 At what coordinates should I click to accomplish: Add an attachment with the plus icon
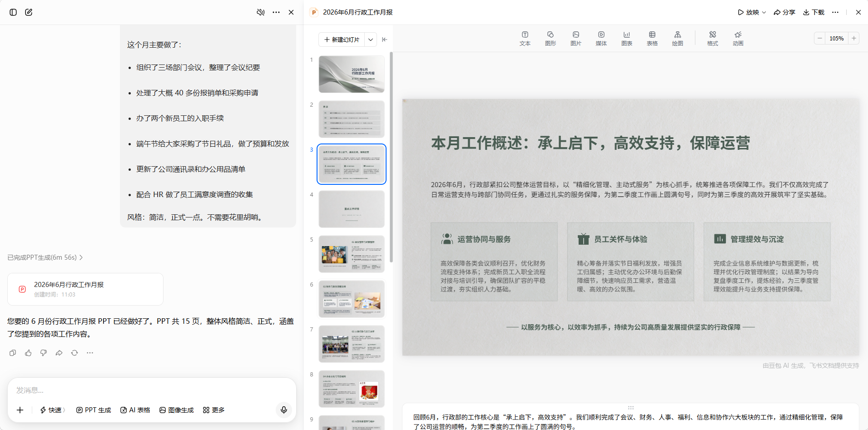20,410
